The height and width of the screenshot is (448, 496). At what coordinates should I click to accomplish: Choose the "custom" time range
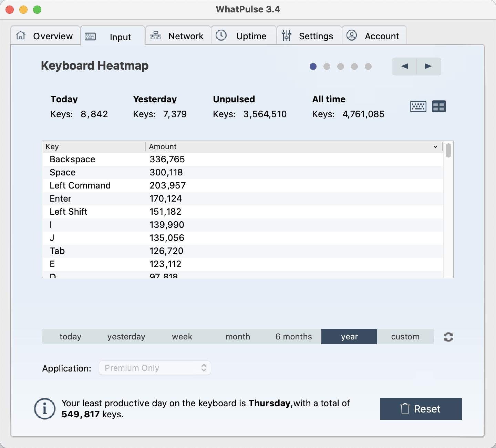click(x=405, y=337)
